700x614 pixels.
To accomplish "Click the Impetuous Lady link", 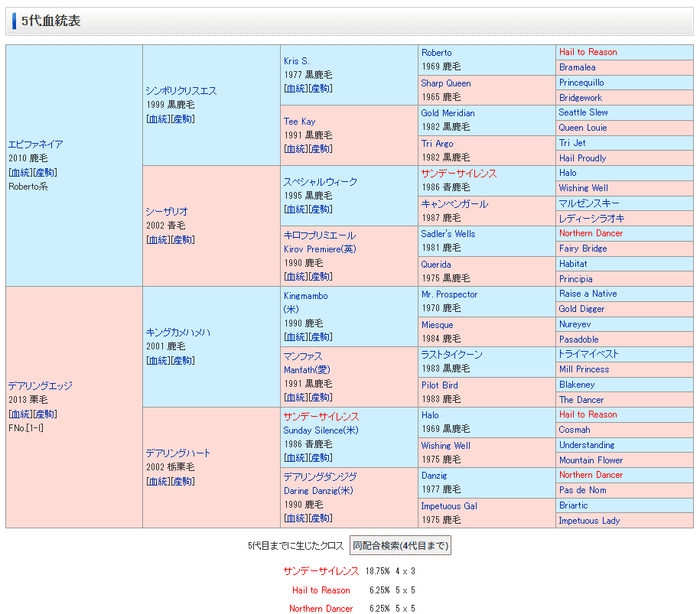I will click(589, 520).
